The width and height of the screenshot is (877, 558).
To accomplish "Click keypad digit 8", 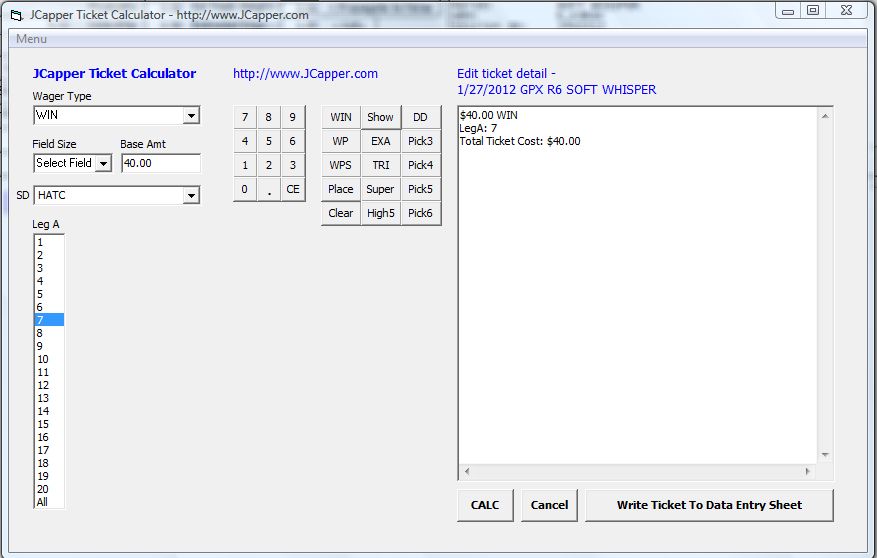I will click(x=268, y=117).
